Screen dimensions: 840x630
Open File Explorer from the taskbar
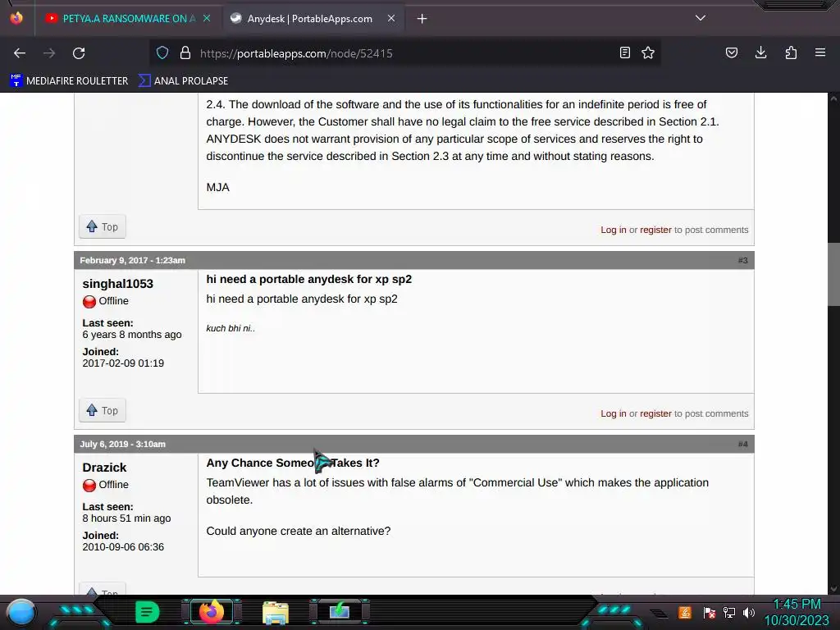[276, 613]
